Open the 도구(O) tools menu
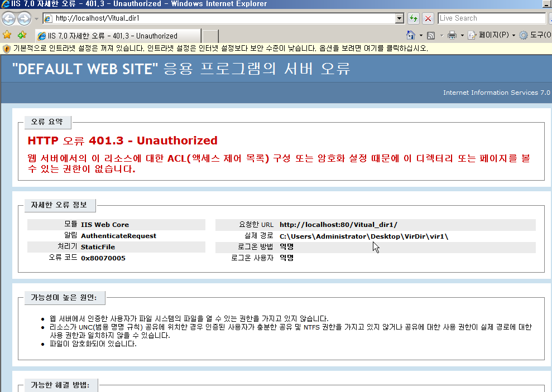552x392 pixels. [x=535, y=35]
